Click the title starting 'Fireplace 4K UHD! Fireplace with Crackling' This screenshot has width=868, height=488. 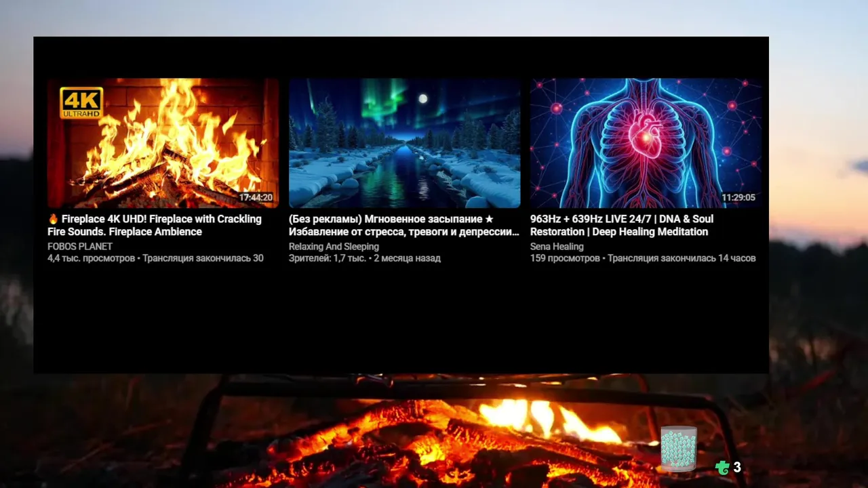155,225
